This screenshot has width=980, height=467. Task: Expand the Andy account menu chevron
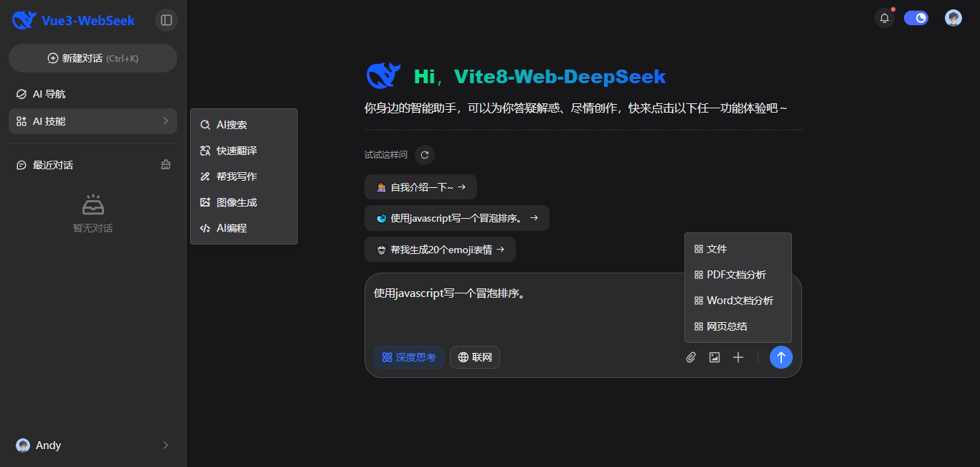[165, 445]
